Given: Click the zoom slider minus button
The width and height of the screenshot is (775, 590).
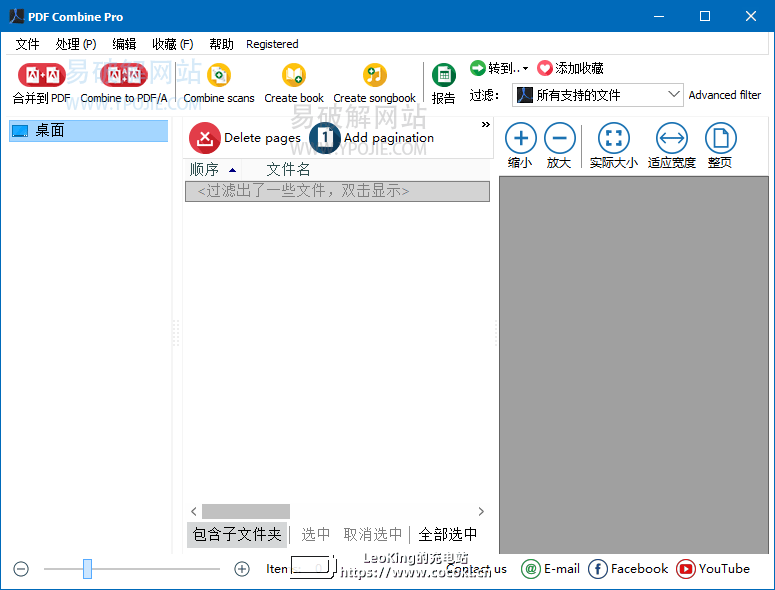Looking at the screenshot, I should (21, 569).
